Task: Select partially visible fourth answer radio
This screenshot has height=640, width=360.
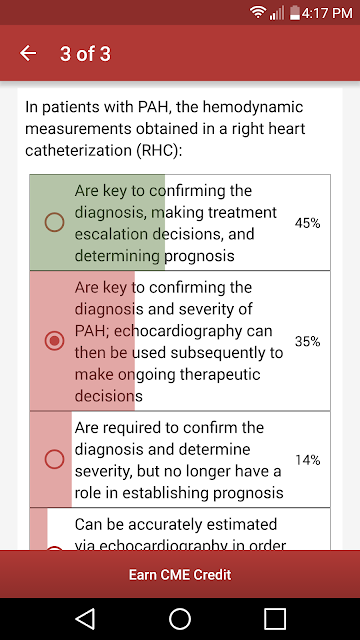Action: (x=54, y=548)
